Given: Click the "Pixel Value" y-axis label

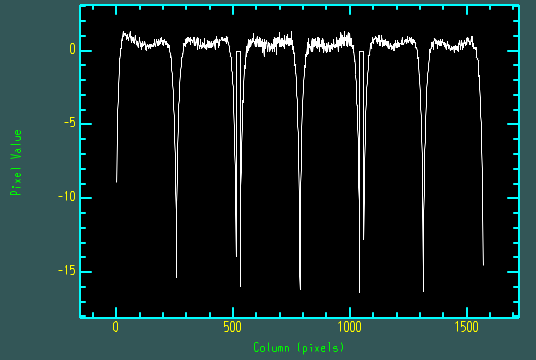Looking at the screenshot, I should click(16, 162).
